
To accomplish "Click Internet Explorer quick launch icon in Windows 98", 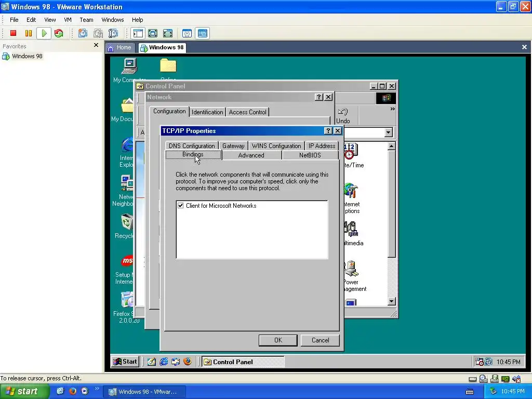I will [x=164, y=362].
